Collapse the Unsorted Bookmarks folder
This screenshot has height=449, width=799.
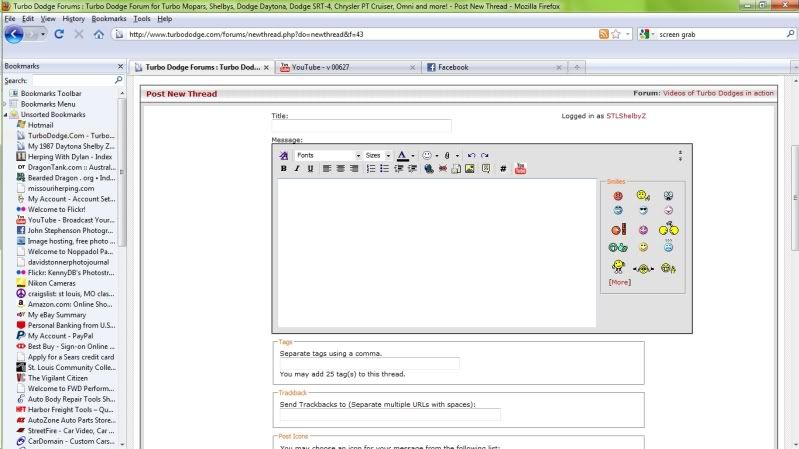tap(6, 115)
